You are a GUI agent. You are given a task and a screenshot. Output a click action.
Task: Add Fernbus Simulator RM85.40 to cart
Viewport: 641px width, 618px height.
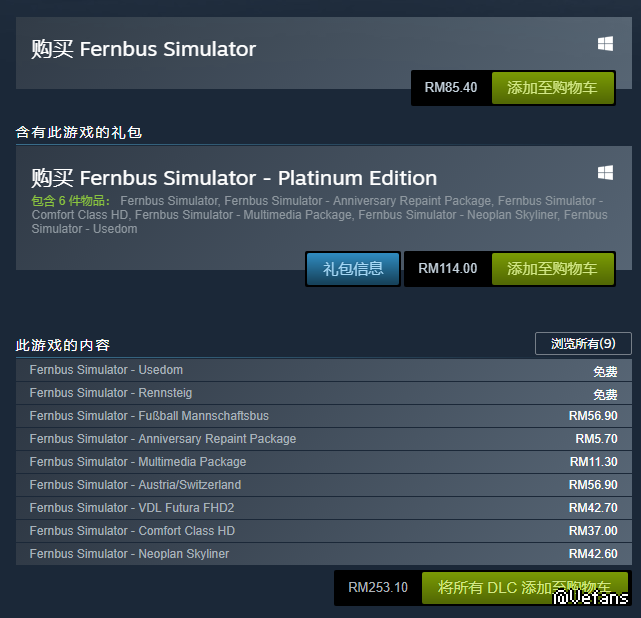pyautogui.click(x=552, y=88)
